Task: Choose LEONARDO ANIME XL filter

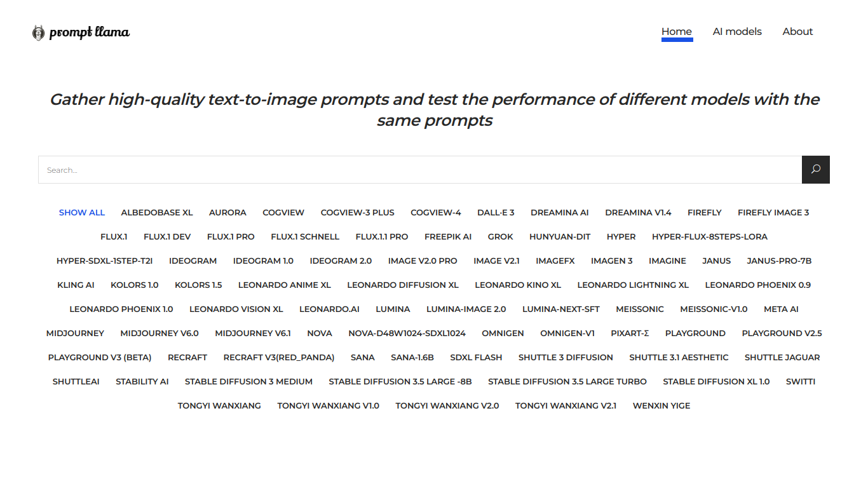Action: click(x=285, y=285)
